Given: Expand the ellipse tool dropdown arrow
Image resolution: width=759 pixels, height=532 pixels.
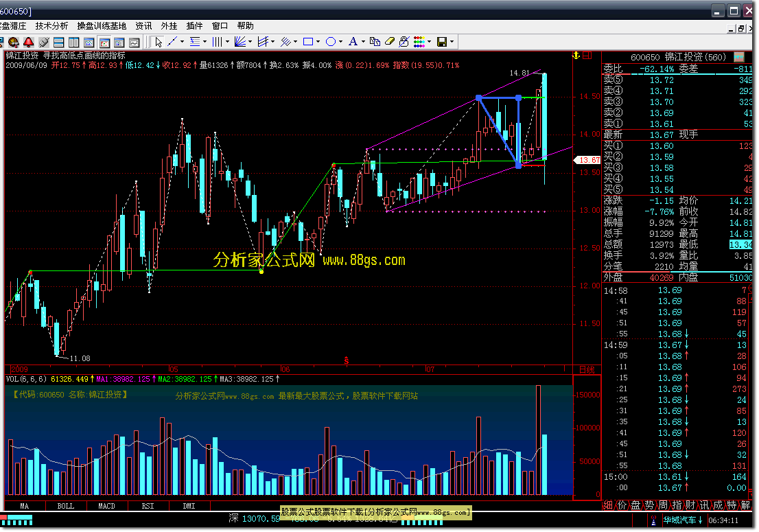Looking at the screenshot, I should coord(341,42).
